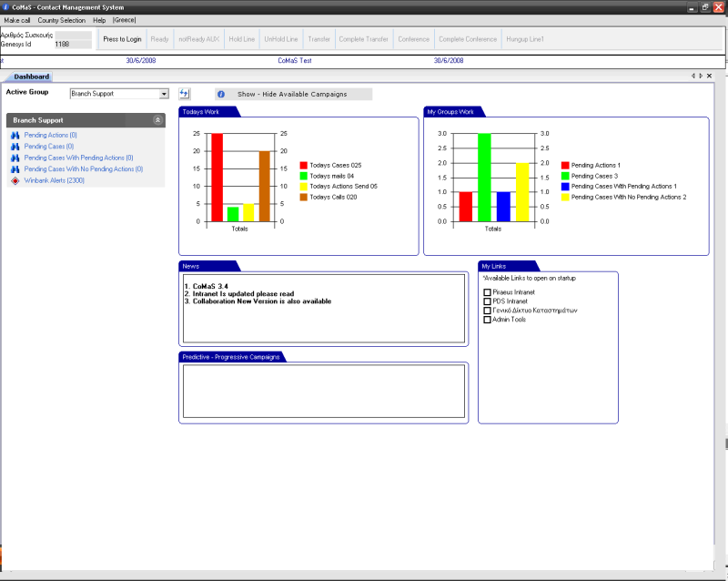
Task: Click the Conference toolbar button
Action: (x=414, y=39)
